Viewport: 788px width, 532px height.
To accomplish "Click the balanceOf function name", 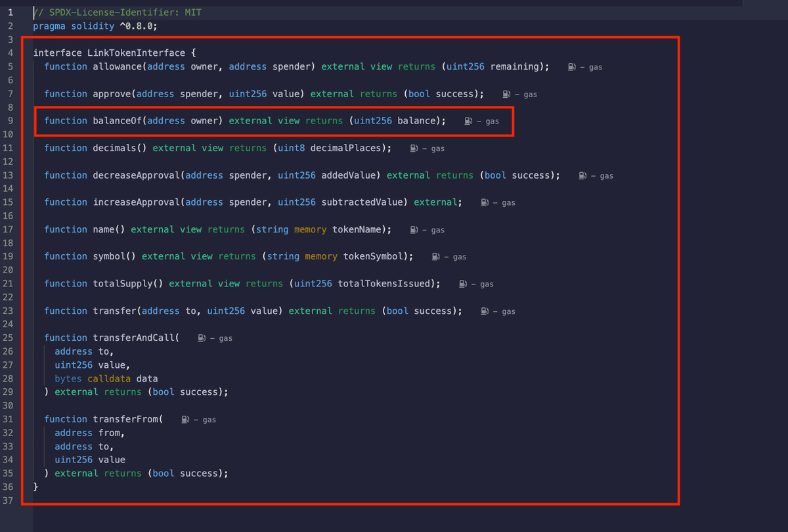I will [118, 121].
